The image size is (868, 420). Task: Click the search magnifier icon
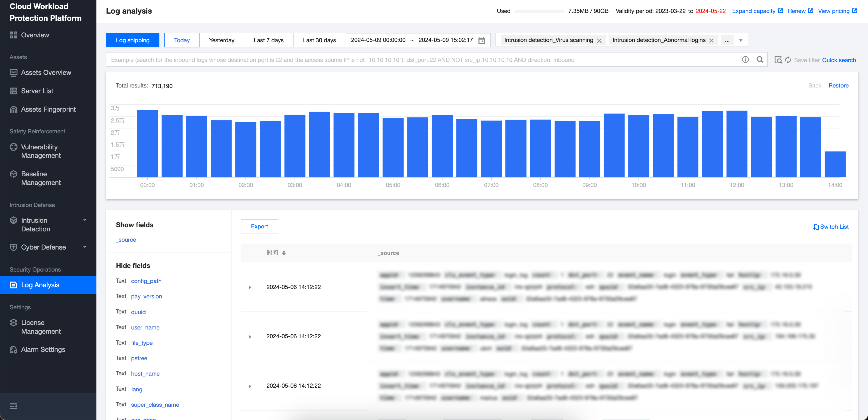point(759,60)
